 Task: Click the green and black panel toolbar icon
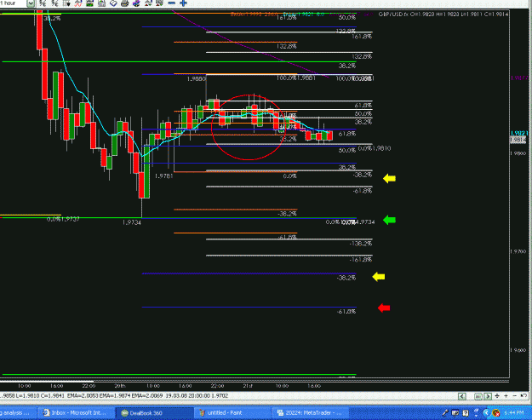click(x=90, y=3)
